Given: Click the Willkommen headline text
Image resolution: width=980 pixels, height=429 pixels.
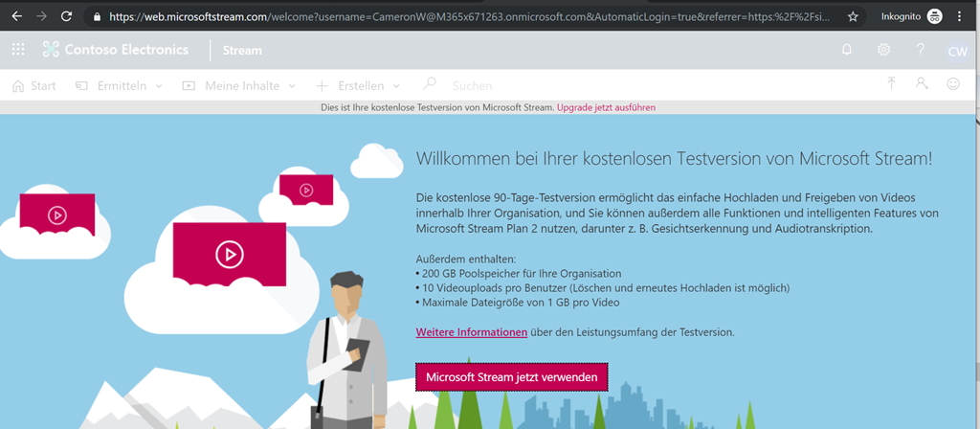Looking at the screenshot, I should [x=675, y=158].
